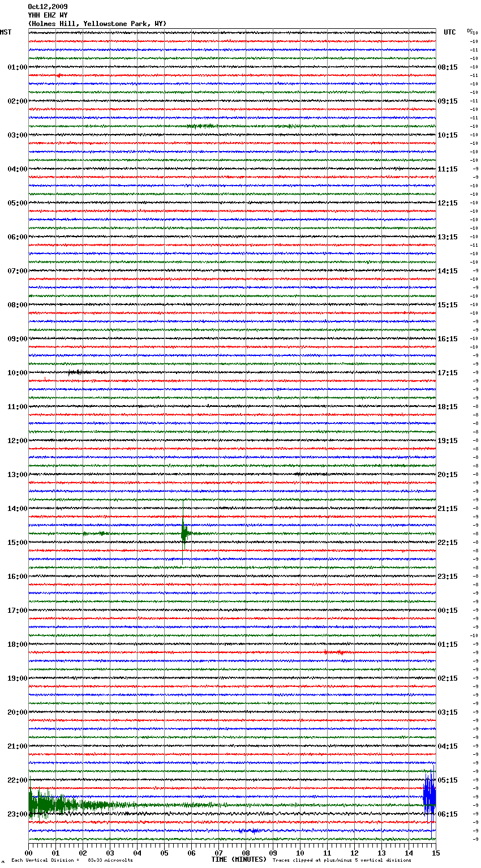This screenshot has width=481, height=868.
Task: Click the 08:15 UTC time label
Action: [x=448, y=67]
